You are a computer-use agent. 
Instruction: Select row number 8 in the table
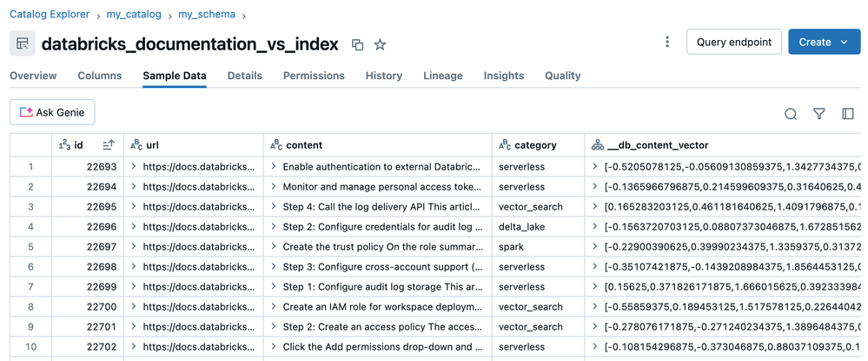(31, 307)
